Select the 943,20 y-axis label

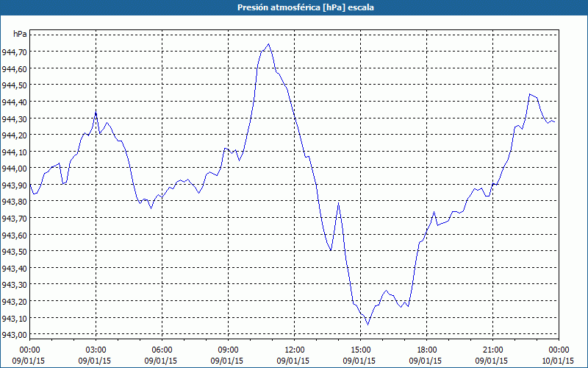(x=14, y=302)
